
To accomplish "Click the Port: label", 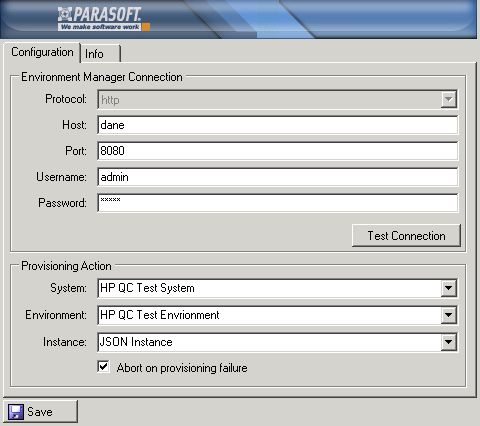I will click(x=76, y=151).
